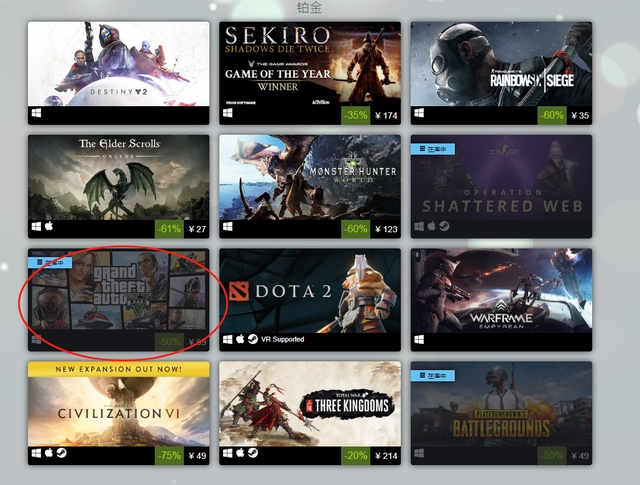Click Windows icon under Destiny 2
The image size is (640, 485).
point(36,113)
